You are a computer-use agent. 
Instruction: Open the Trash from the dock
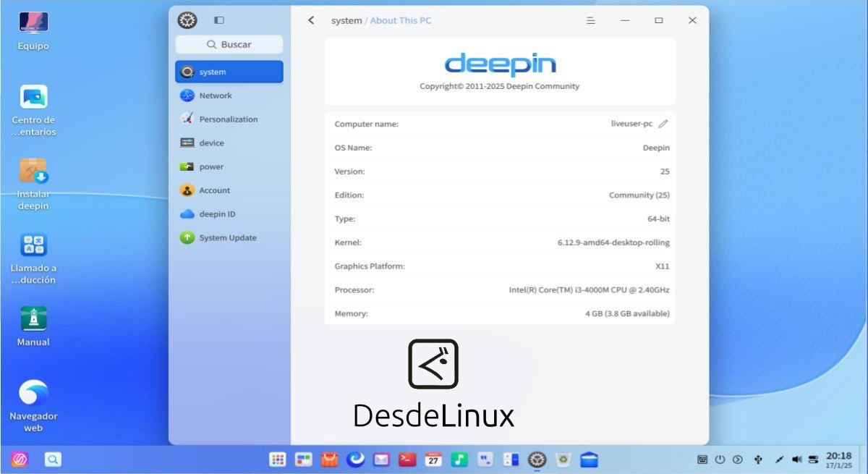click(x=562, y=459)
